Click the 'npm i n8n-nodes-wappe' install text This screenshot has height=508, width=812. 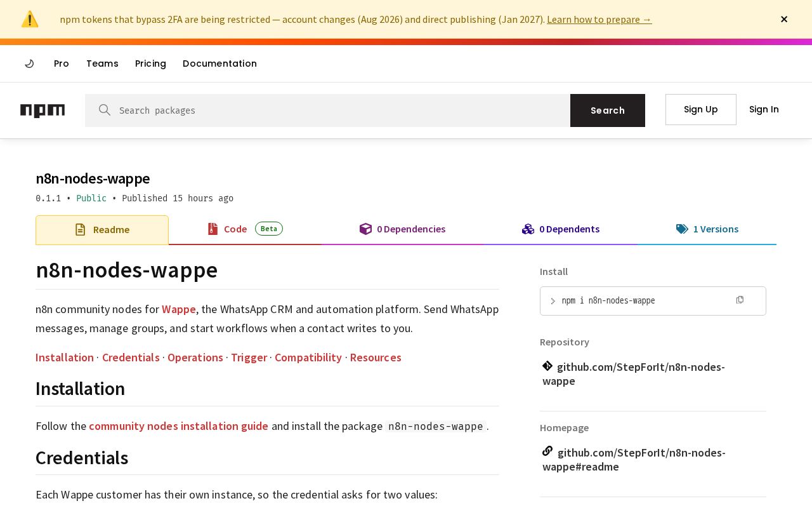tap(608, 301)
